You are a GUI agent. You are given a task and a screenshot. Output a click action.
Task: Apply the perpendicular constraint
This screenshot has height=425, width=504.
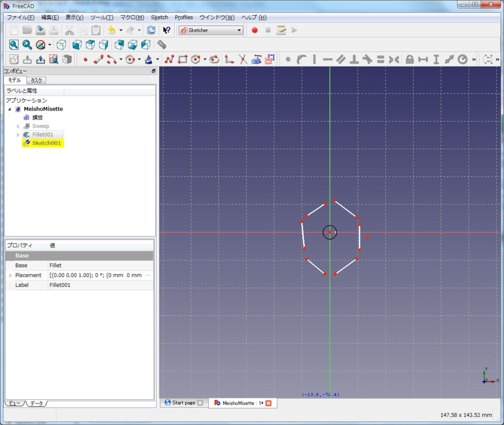[x=354, y=60]
